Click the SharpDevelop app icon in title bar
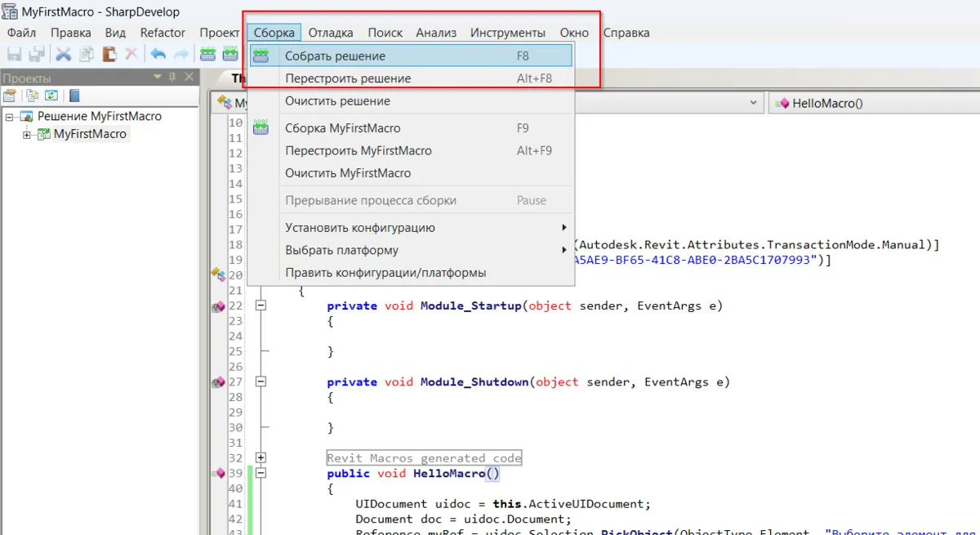The height and width of the screenshot is (535, 980). tap(10, 11)
